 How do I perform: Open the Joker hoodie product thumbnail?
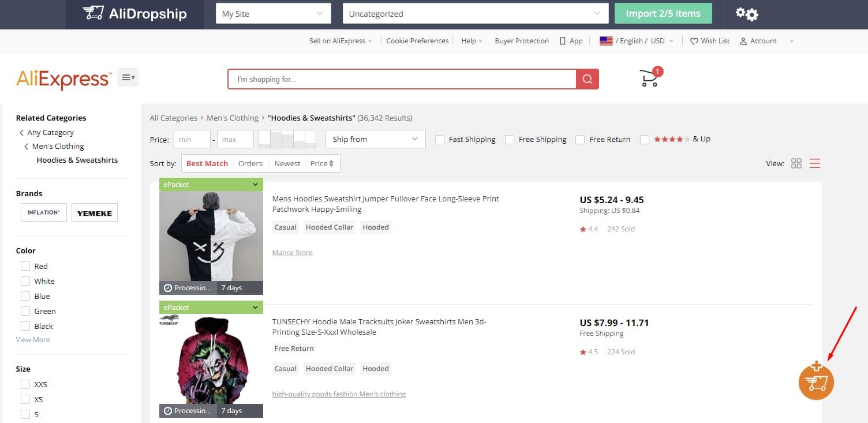tap(211, 359)
